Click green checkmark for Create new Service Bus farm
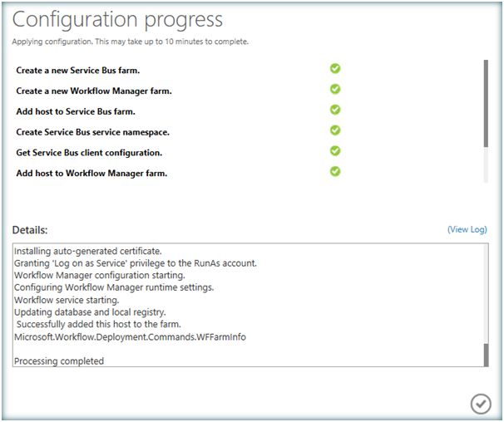Screen dimensions: 504x422 [335, 69]
